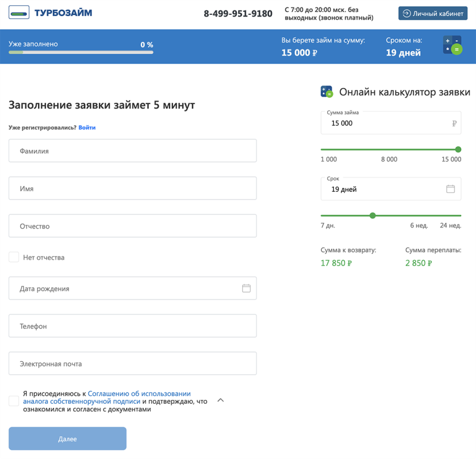Click the Турбозайм logo
This screenshot has height=459, width=476.
click(51, 13)
